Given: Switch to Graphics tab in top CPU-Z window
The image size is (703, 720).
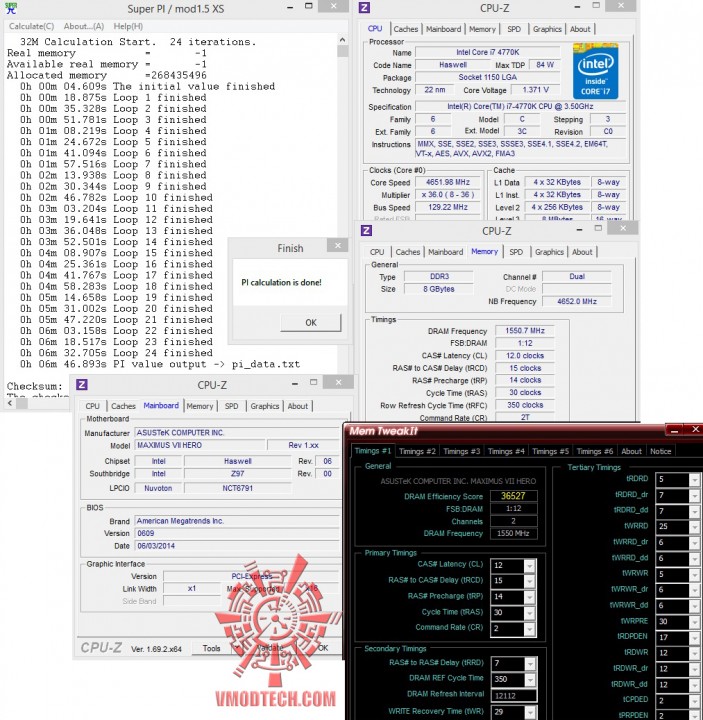Looking at the screenshot, I should [547, 29].
